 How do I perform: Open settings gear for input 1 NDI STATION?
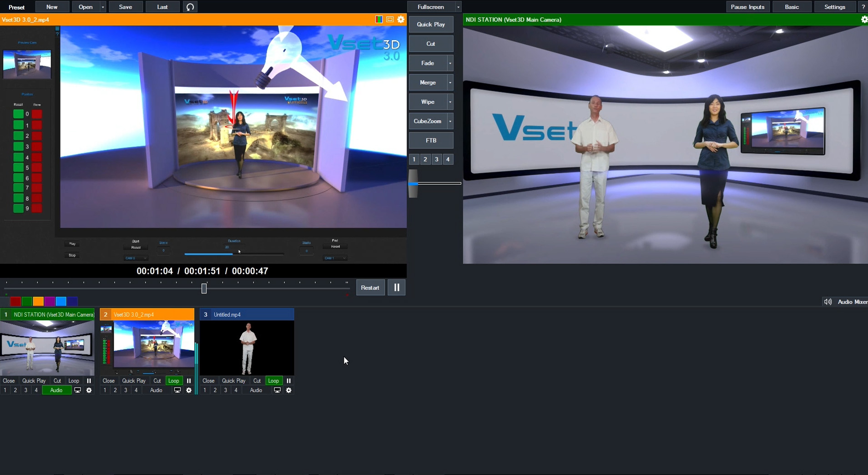click(89, 390)
